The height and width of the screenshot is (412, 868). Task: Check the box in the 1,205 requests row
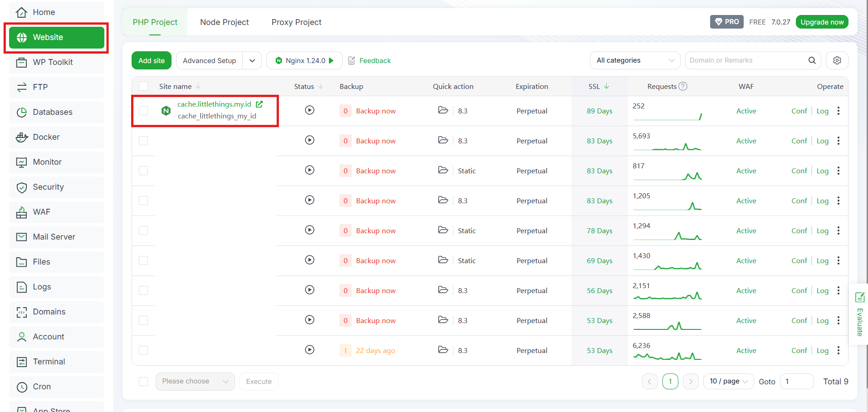143,201
